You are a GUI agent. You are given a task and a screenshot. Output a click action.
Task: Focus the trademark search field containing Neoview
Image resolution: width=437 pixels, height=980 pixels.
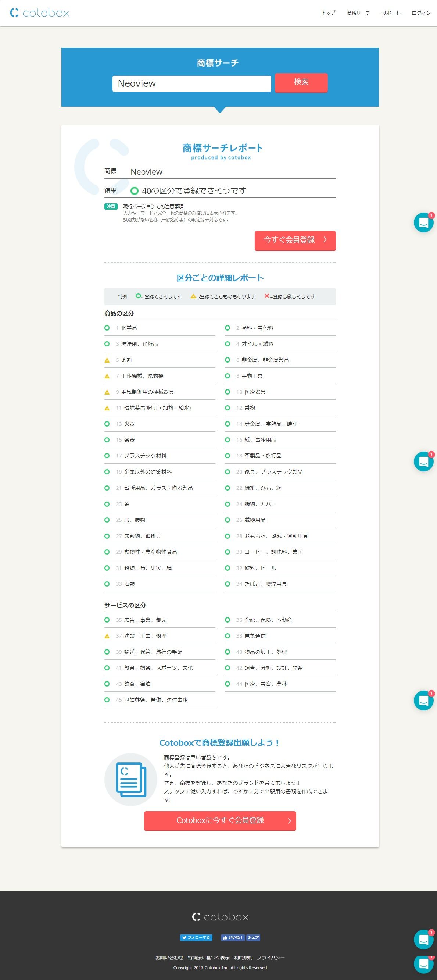[x=191, y=84]
